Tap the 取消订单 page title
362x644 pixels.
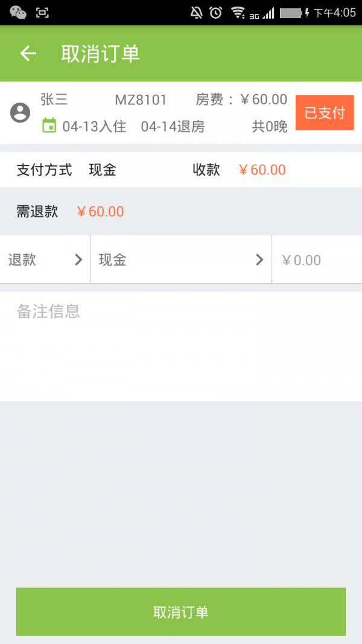tap(101, 54)
